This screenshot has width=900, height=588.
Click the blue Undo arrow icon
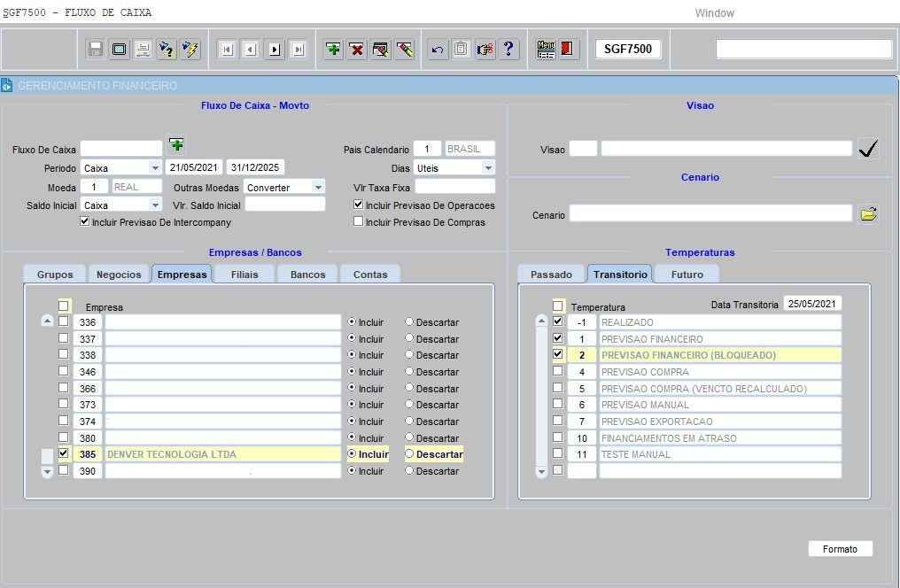coord(438,50)
